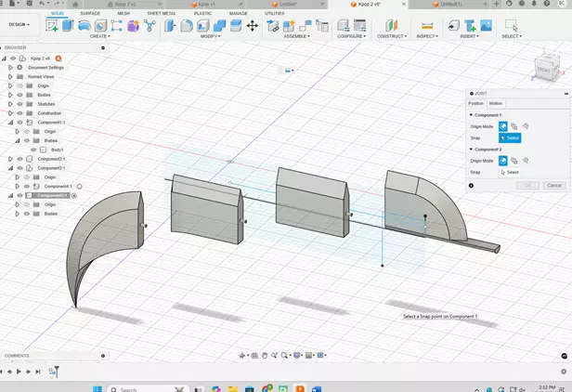Click the Insert Canvas image icon
572x392 pixels.
pos(487,26)
